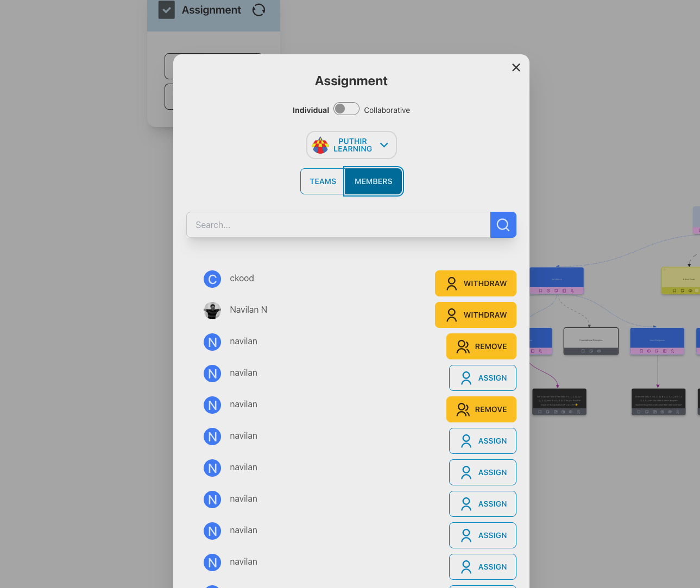Click Navilan N's profile photo
The width and height of the screenshot is (700, 588).
tap(212, 311)
